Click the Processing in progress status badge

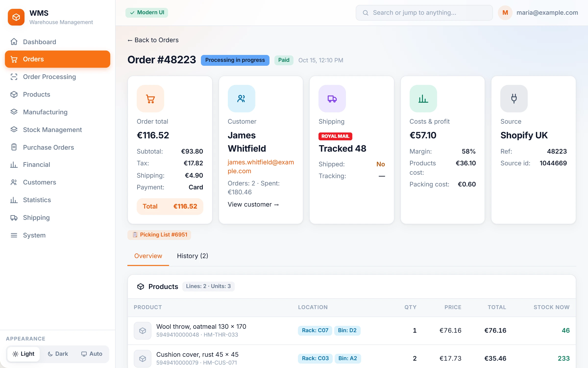[x=235, y=60]
